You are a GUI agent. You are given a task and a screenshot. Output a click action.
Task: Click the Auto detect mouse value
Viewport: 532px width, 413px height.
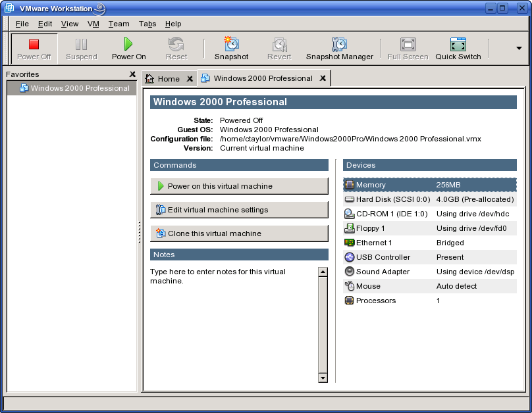456,286
